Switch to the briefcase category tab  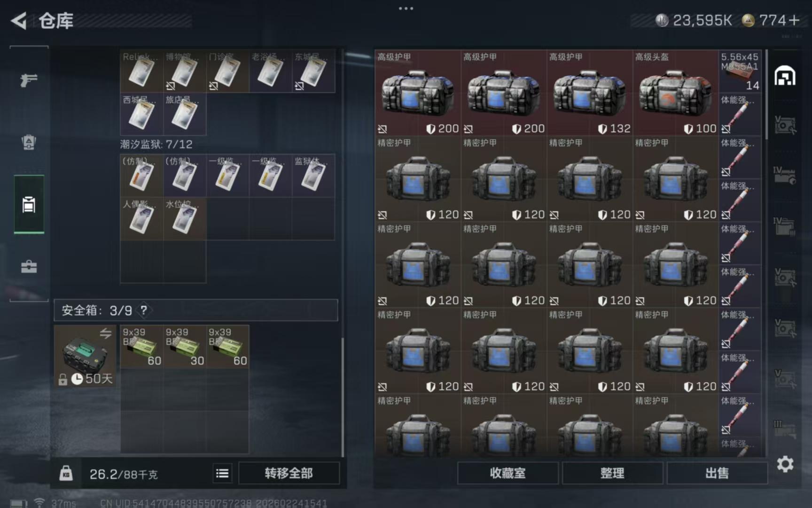point(29,267)
